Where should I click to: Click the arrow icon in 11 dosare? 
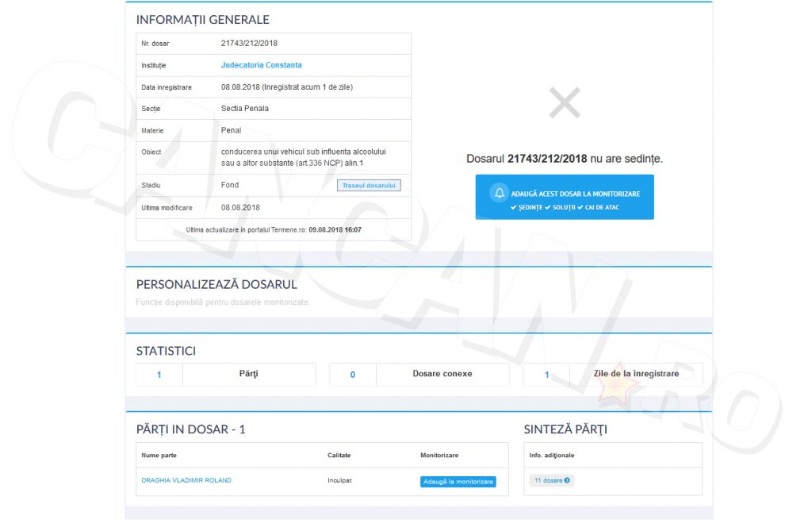567,480
